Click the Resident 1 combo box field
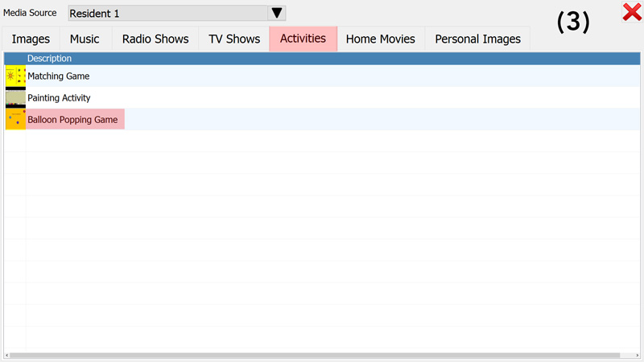The height and width of the screenshot is (362, 644). coord(167,14)
